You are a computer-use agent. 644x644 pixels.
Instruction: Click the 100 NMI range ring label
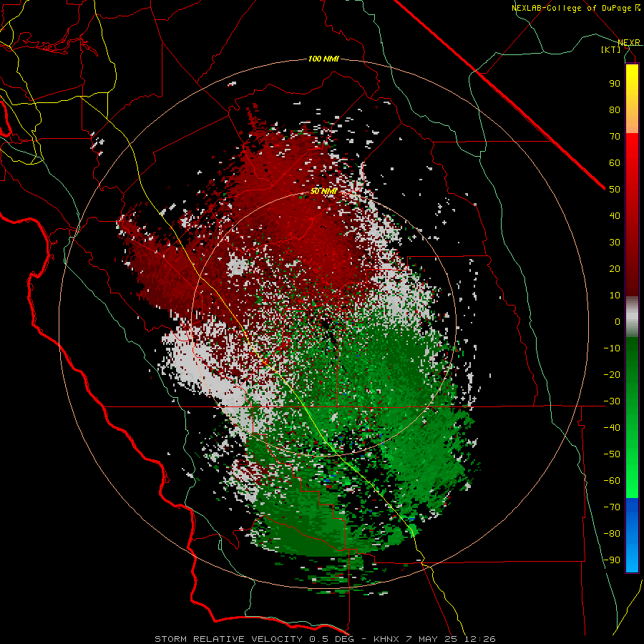point(323,59)
